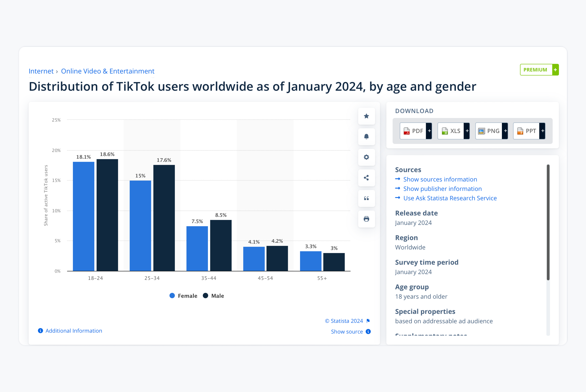Click the quotation citation icon
This screenshot has width=586, height=392.
(366, 198)
